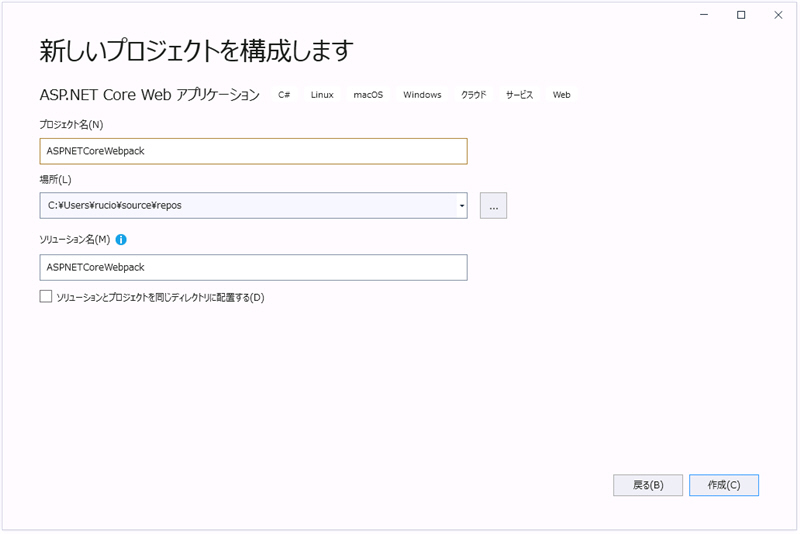Maximize the configure project window
Screen dimensions: 800x534
[x=741, y=15]
